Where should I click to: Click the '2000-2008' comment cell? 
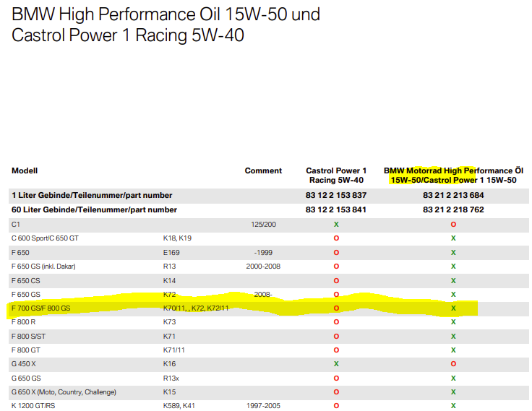pyautogui.click(x=263, y=267)
